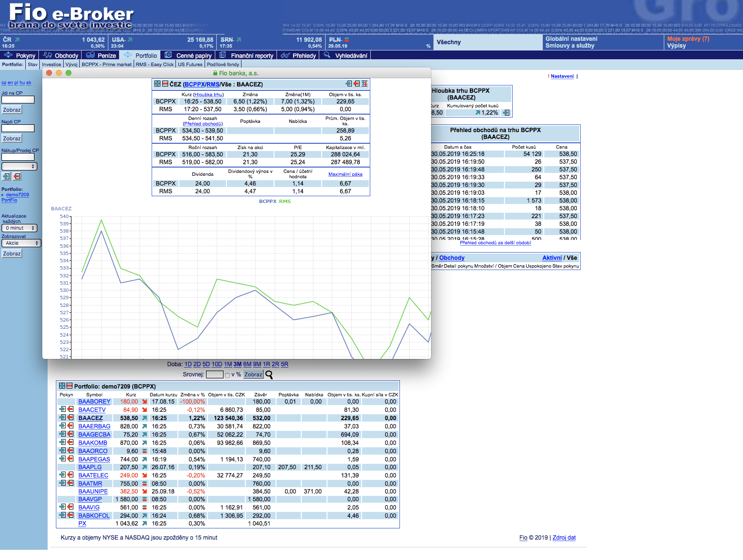Screen dimensions: 743x560
Task: Click the magnifier icon next to Srovnej Zobraz
Action: pos(269,375)
